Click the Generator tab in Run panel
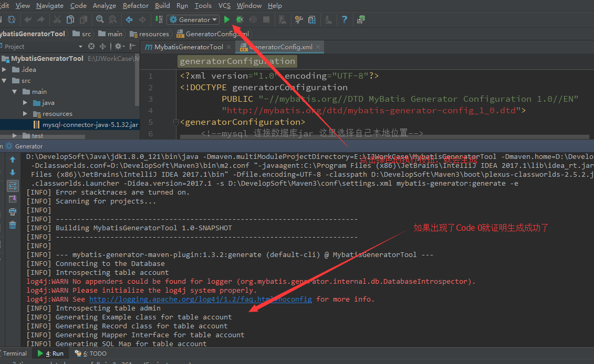The height and width of the screenshot is (364, 594). click(24, 146)
